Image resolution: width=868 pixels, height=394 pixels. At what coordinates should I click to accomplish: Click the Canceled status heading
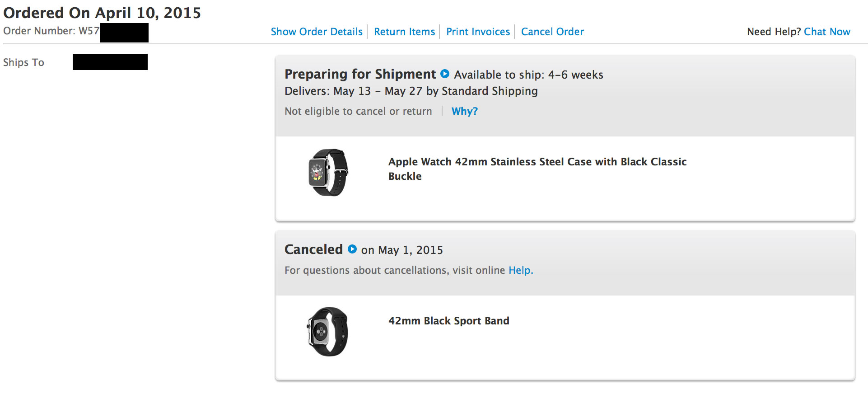click(x=313, y=249)
